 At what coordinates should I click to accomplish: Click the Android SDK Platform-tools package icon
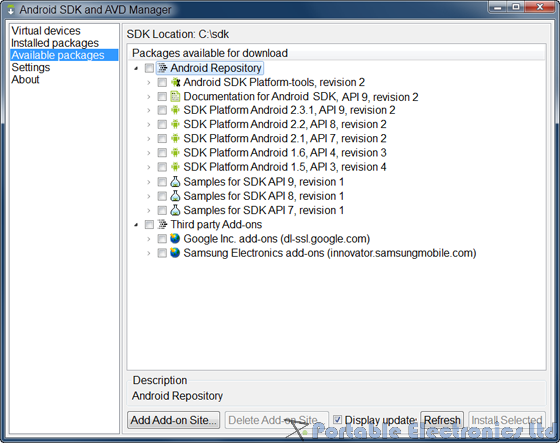tap(175, 82)
